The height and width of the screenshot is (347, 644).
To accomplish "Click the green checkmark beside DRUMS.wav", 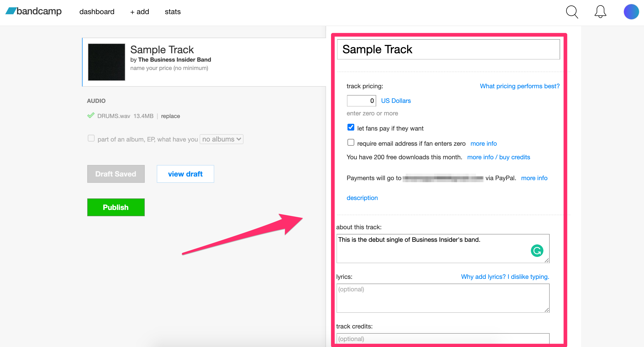I will tap(91, 116).
